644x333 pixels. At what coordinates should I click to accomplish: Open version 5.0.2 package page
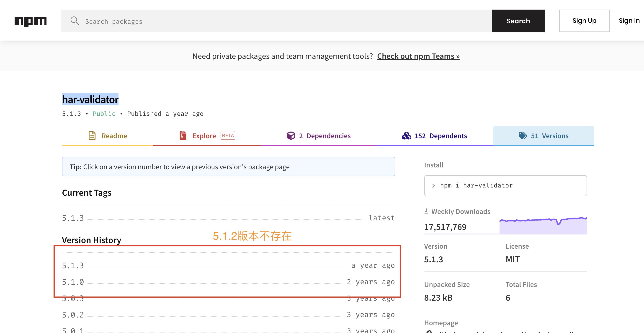[73, 315]
